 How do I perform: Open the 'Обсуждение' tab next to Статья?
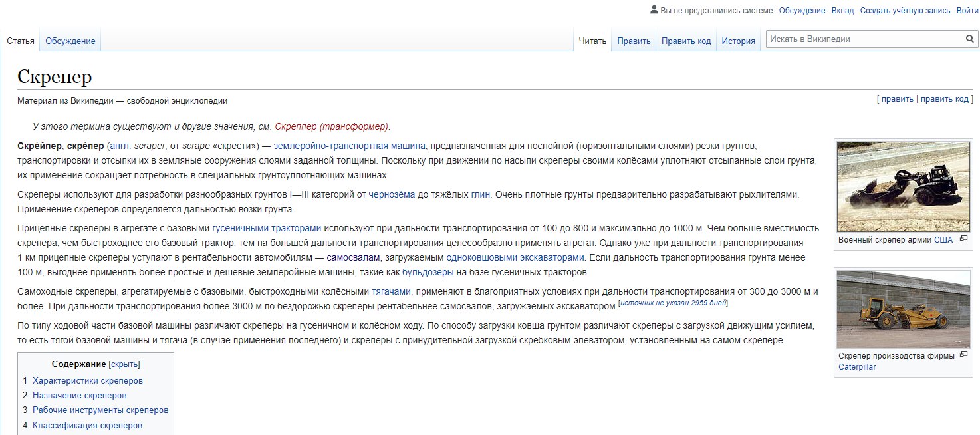tap(70, 41)
